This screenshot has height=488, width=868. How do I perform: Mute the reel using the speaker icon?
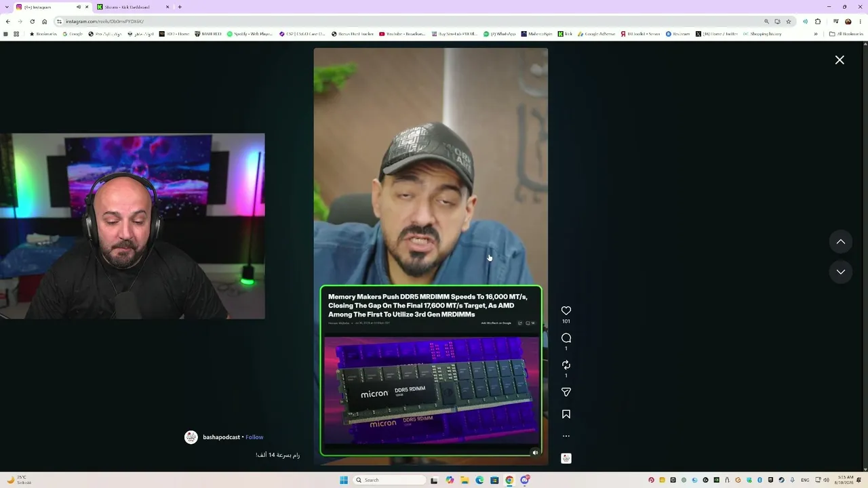[535, 453]
